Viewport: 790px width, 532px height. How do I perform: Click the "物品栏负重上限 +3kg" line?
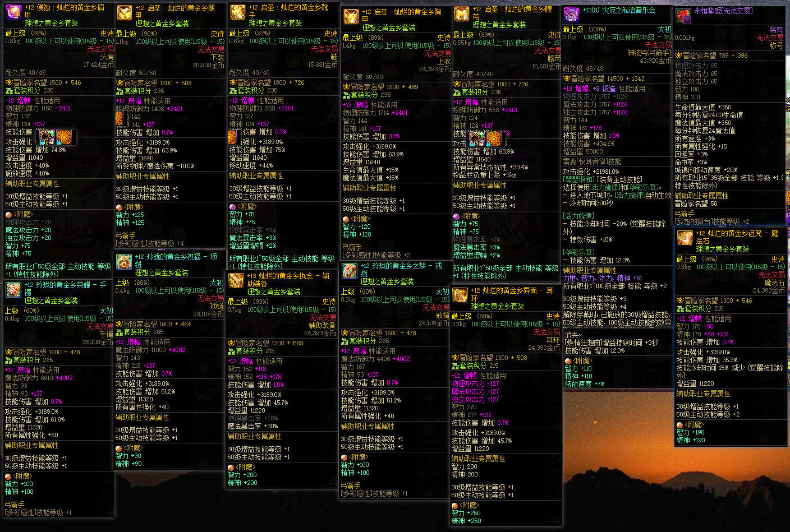point(485,175)
